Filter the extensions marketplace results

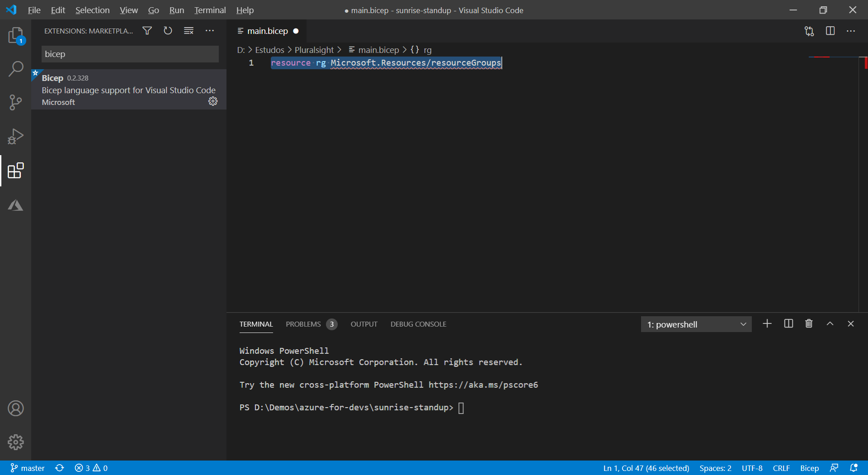point(147,30)
